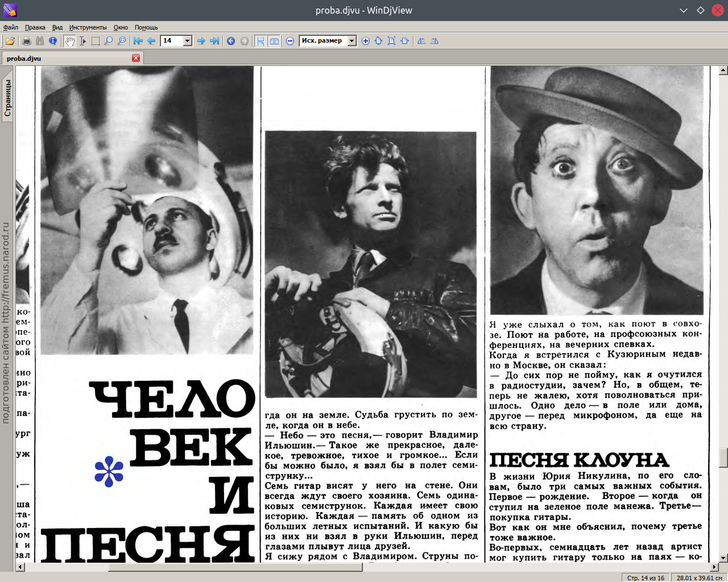Select the text selection cursor tool
728x582 pixels.
click(x=82, y=41)
